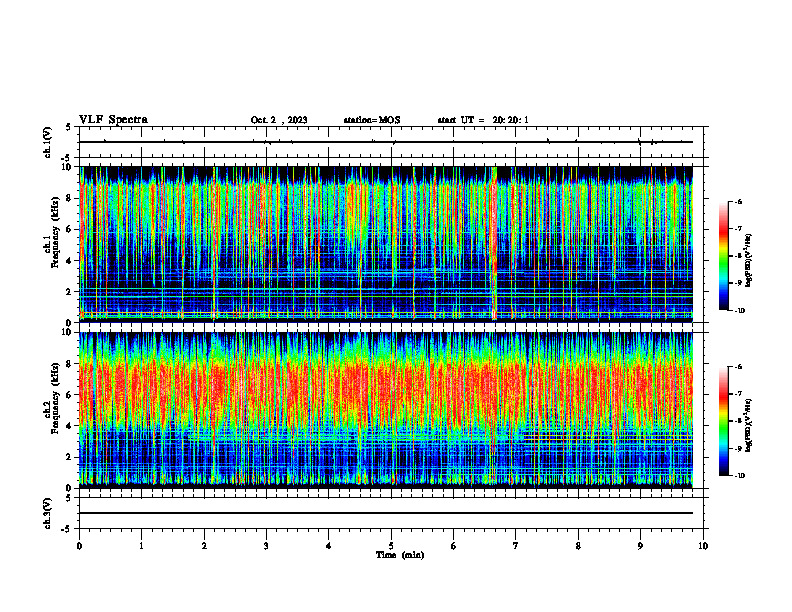Click the "10" tick label on the time axis
792x612 pixels.
703,546
